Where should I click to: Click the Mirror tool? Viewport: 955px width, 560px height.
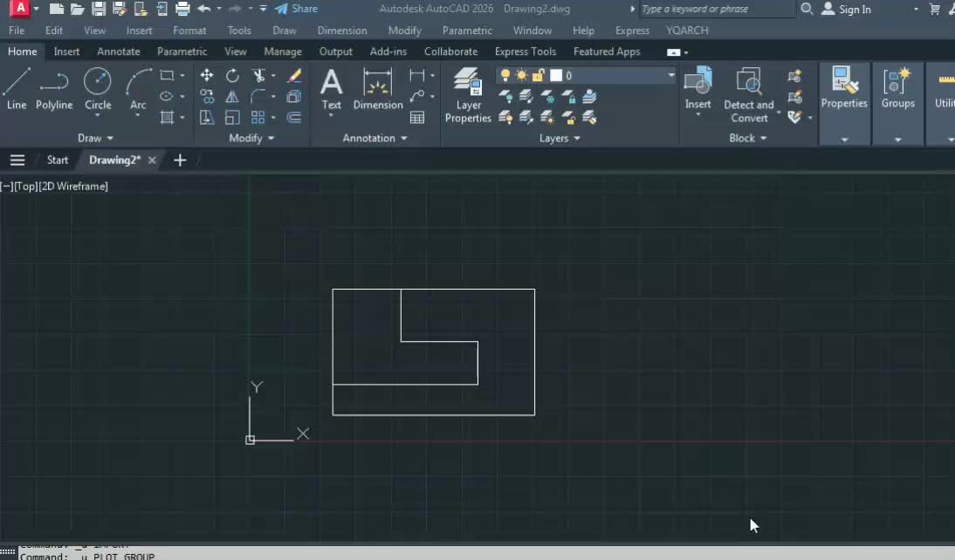(x=232, y=98)
